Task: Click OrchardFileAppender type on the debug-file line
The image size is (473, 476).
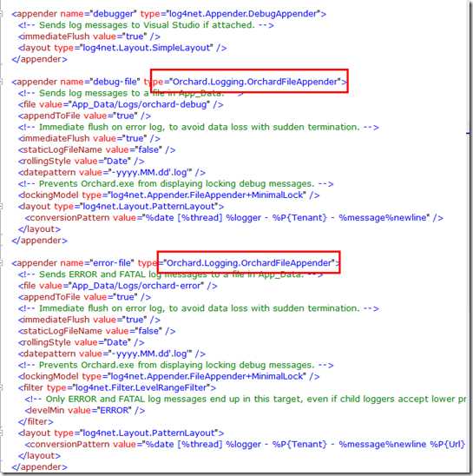Action: [x=254, y=82]
